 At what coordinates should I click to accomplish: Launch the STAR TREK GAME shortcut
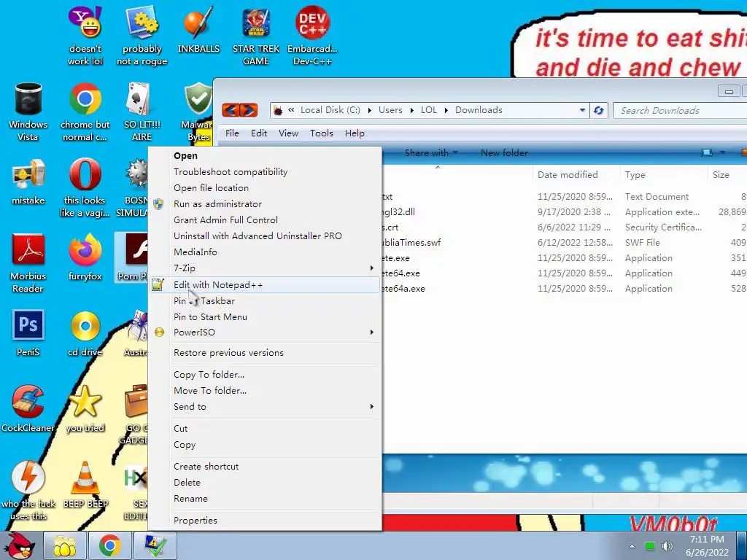[x=256, y=36]
